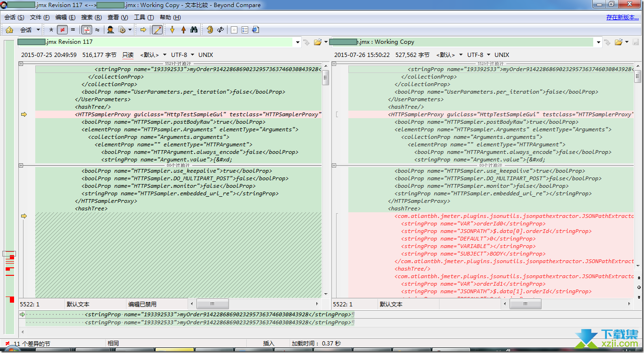Click the left pane UNIX line ending label
Screen dimensions: 644x353
tap(205, 55)
